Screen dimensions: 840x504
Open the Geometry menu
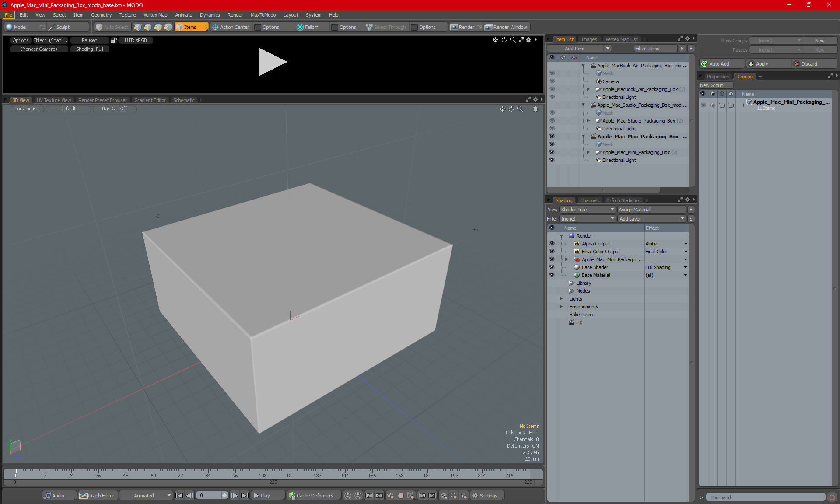coord(101,15)
